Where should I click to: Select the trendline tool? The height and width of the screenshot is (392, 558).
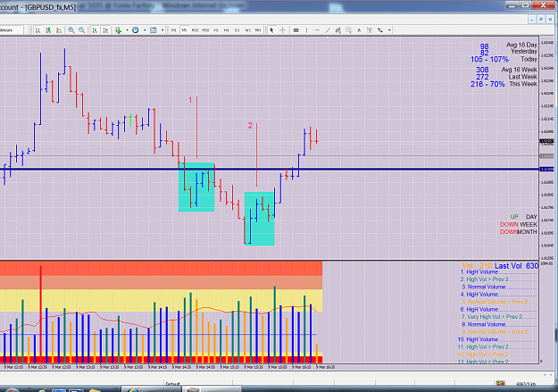tap(328, 30)
